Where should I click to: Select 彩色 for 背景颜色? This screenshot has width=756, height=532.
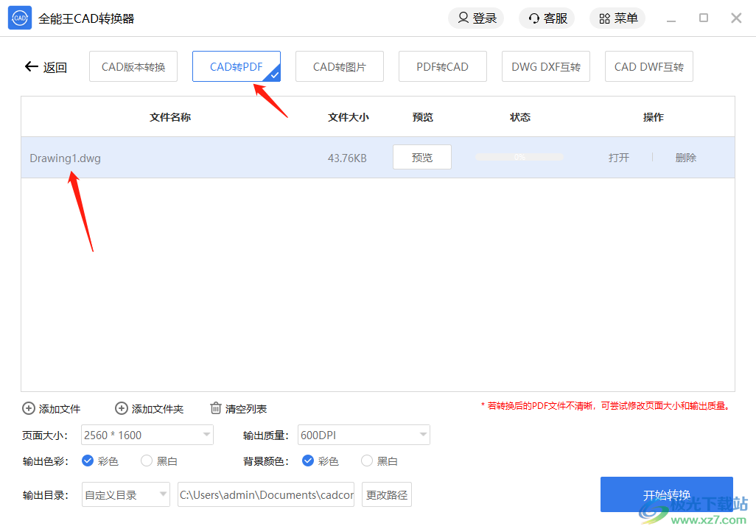tap(307, 461)
